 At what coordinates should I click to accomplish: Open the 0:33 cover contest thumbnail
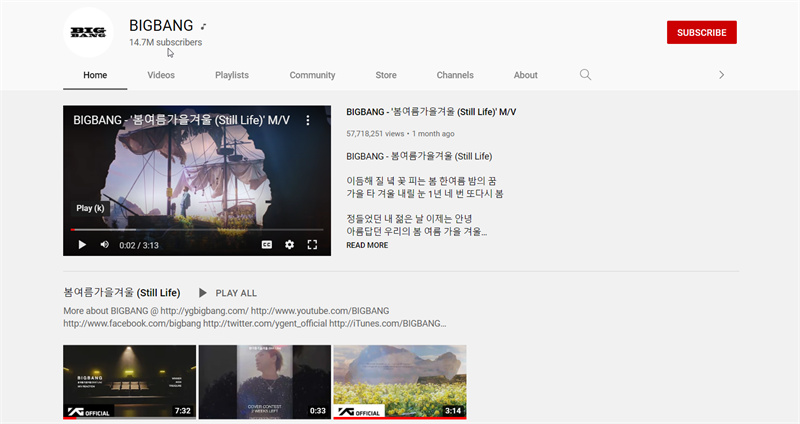pos(265,382)
